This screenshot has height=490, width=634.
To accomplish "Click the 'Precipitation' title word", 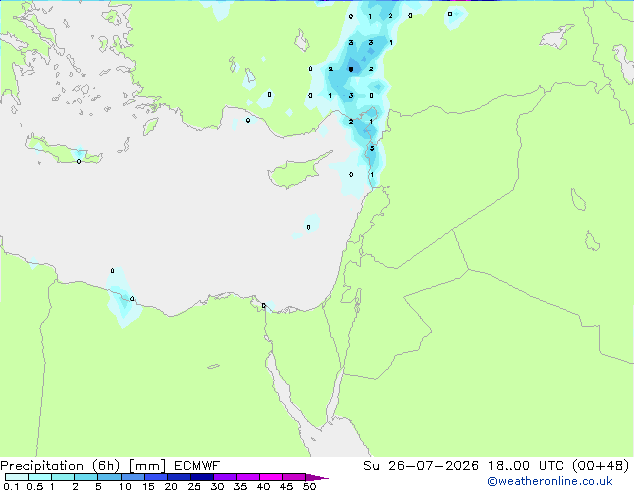I will coord(42,466).
